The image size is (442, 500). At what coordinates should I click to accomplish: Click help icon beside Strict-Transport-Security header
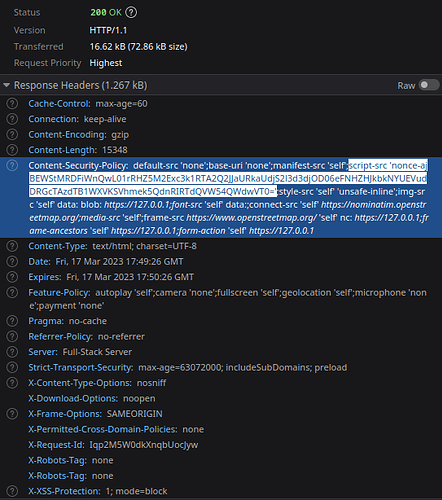click(x=12, y=367)
